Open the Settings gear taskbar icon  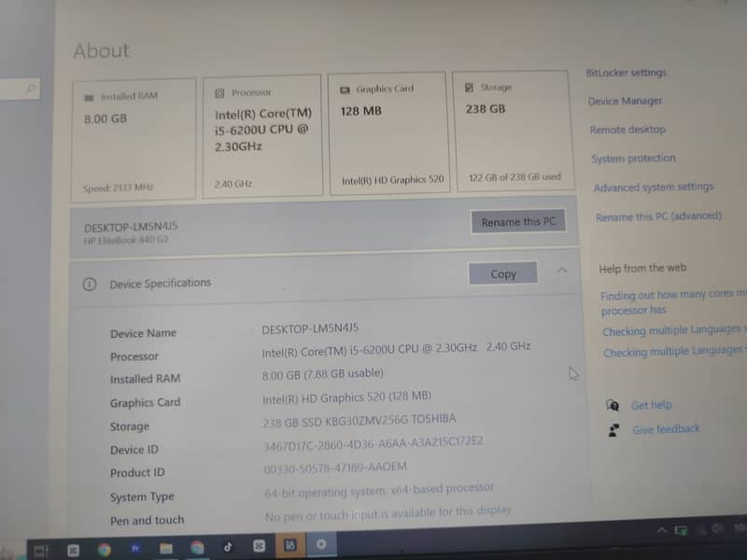320,544
